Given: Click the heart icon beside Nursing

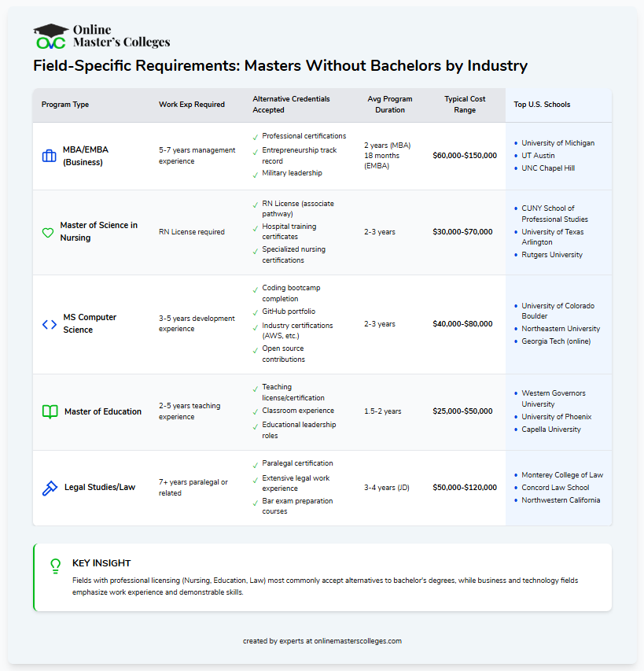Looking at the screenshot, I should click(x=47, y=232).
